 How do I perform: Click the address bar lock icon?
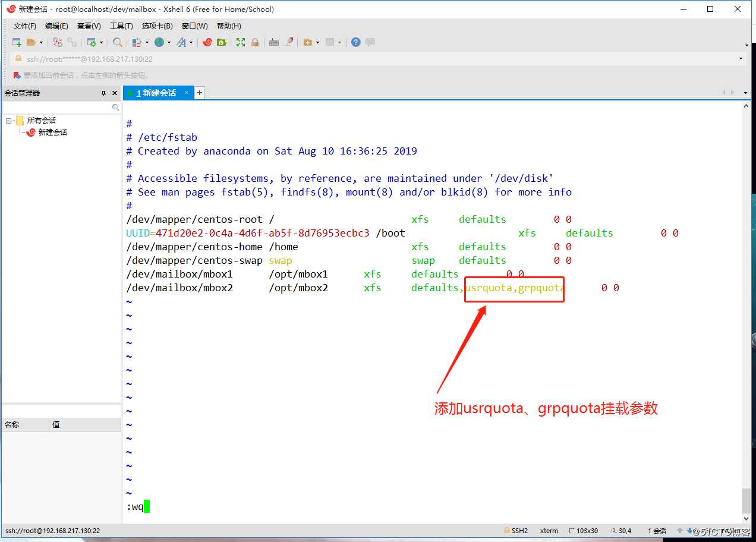pos(18,59)
